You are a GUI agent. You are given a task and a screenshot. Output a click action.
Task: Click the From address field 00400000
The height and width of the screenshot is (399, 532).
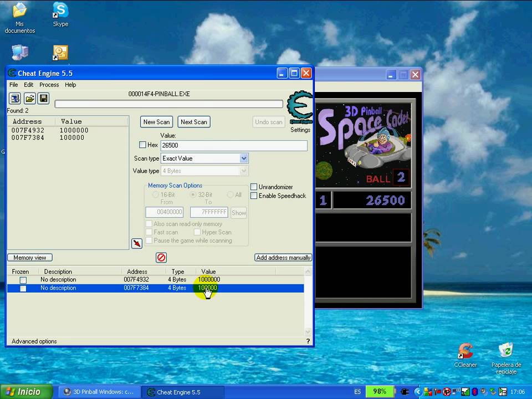(x=165, y=212)
